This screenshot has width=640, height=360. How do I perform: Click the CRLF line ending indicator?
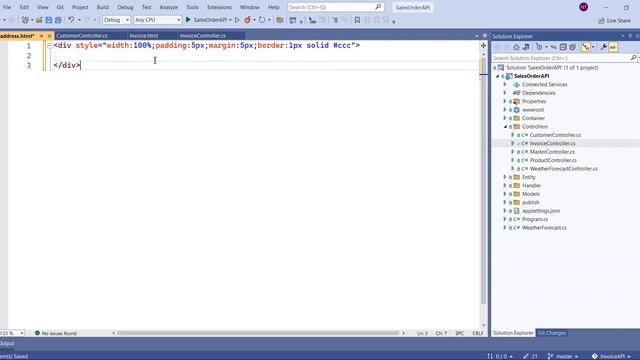pos(477,333)
